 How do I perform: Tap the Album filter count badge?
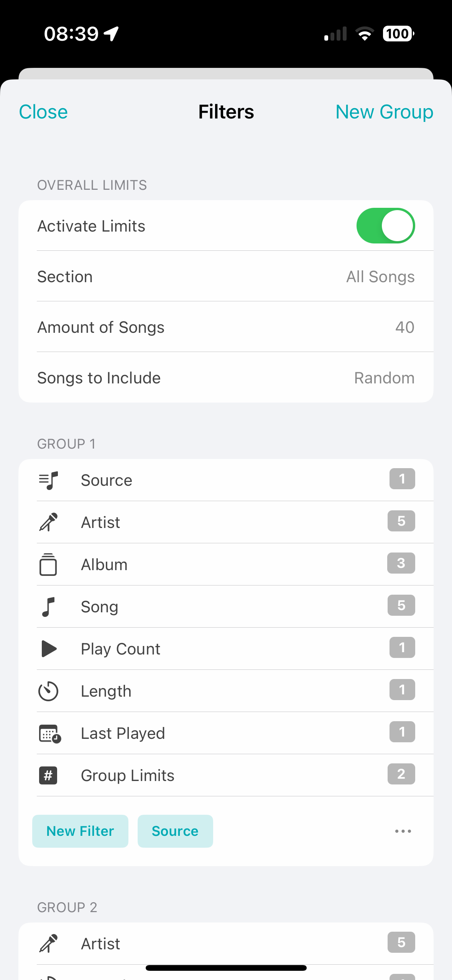pyautogui.click(x=401, y=563)
